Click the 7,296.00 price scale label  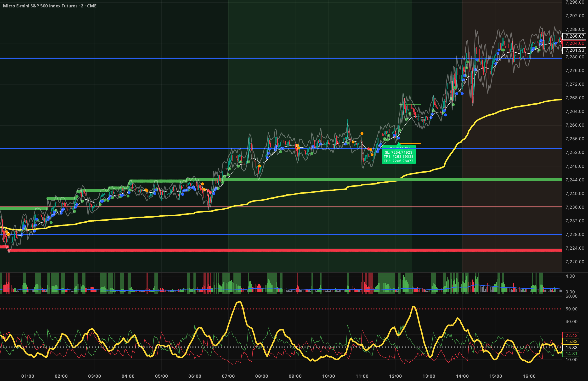point(575,2)
